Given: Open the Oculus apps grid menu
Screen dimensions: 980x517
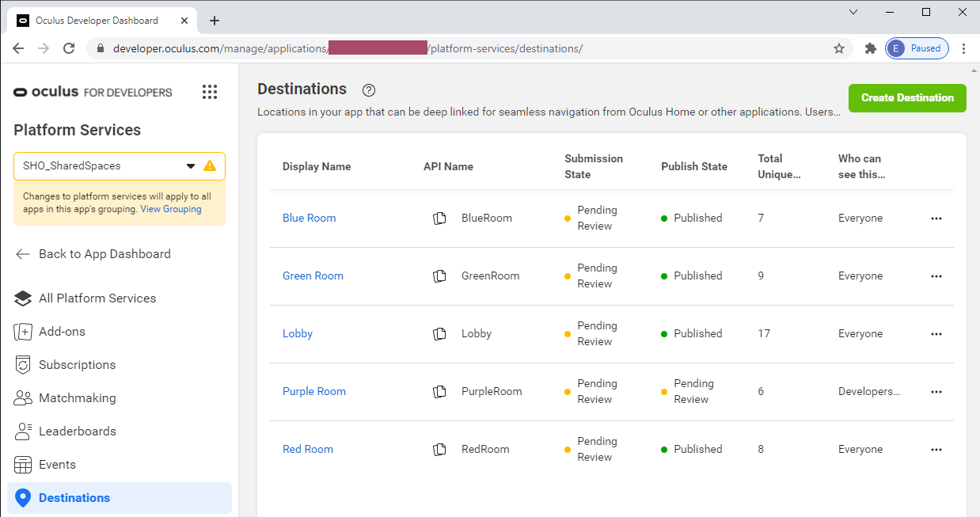Looking at the screenshot, I should click(x=209, y=92).
